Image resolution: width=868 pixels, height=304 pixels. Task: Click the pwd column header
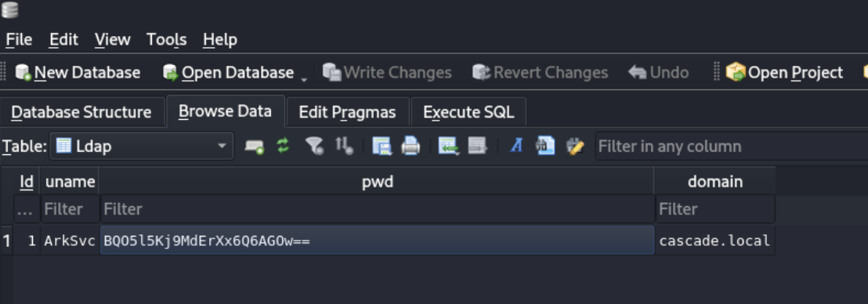[377, 182]
